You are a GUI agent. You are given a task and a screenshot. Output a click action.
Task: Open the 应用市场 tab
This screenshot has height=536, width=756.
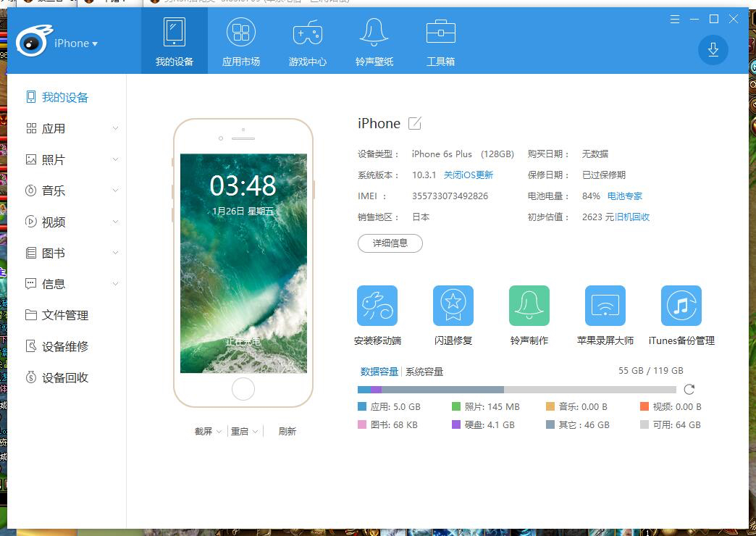(240, 41)
